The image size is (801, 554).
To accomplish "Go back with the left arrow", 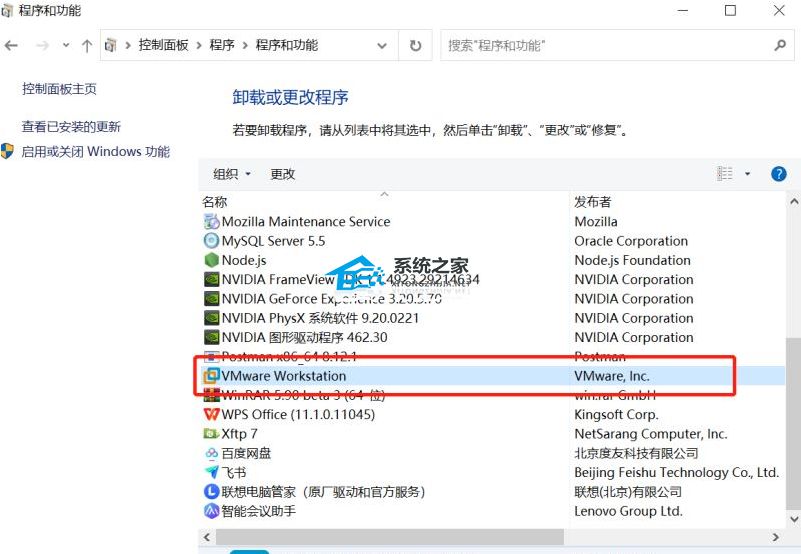I will click(x=11, y=45).
